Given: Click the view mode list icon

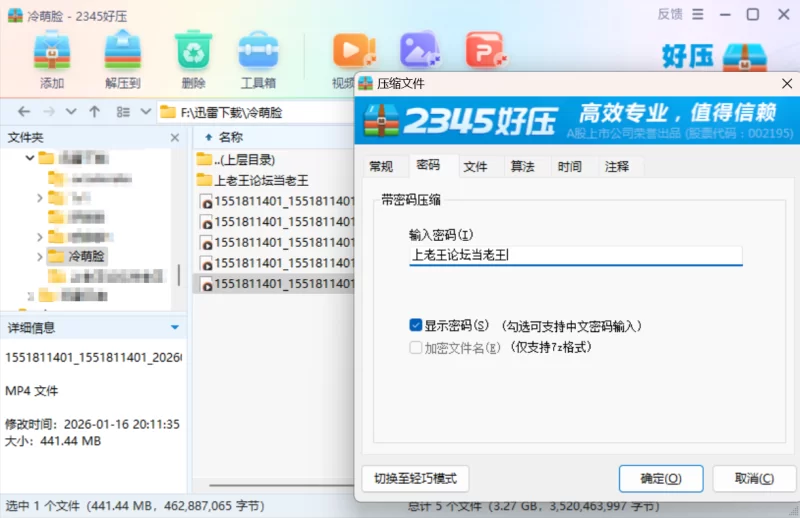Looking at the screenshot, I should coord(123,112).
